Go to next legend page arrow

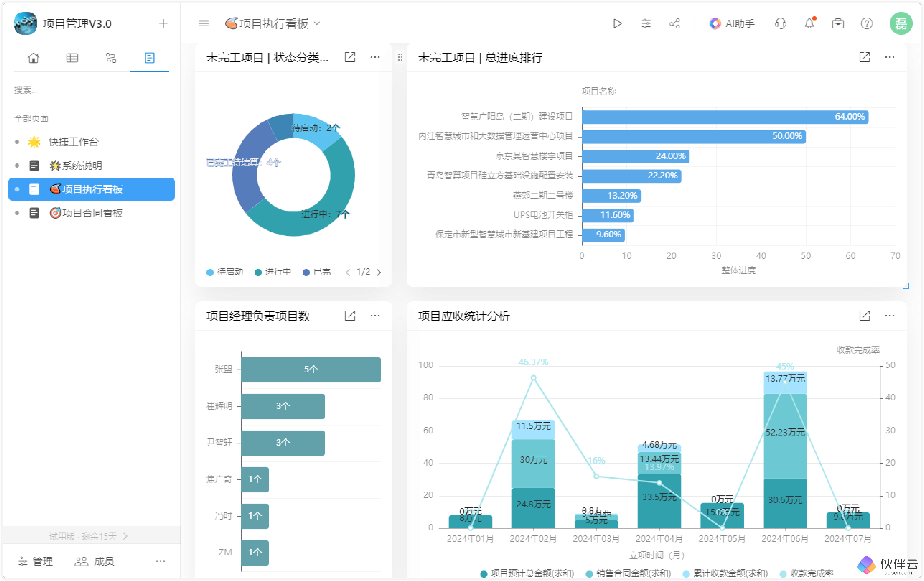[379, 272]
